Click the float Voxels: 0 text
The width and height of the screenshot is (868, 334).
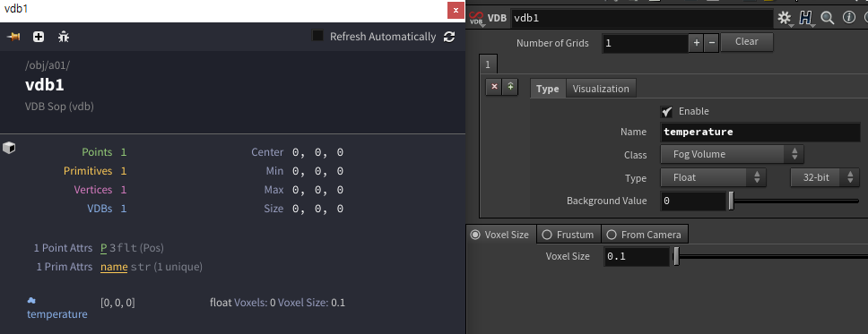[x=242, y=303]
